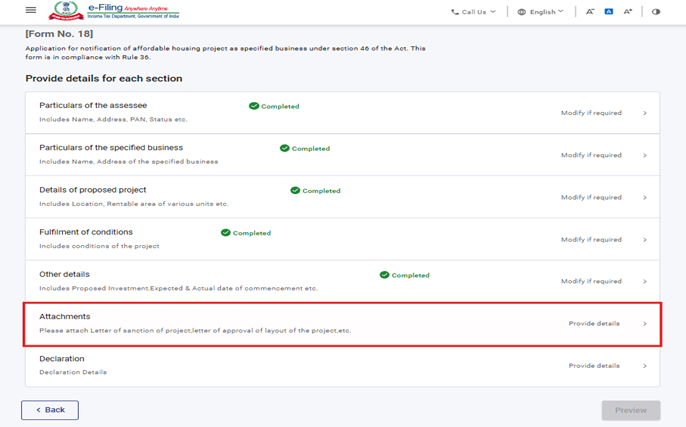Decrease font size with A- icon
The height and width of the screenshot is (427, 686).
pos(590,12)
